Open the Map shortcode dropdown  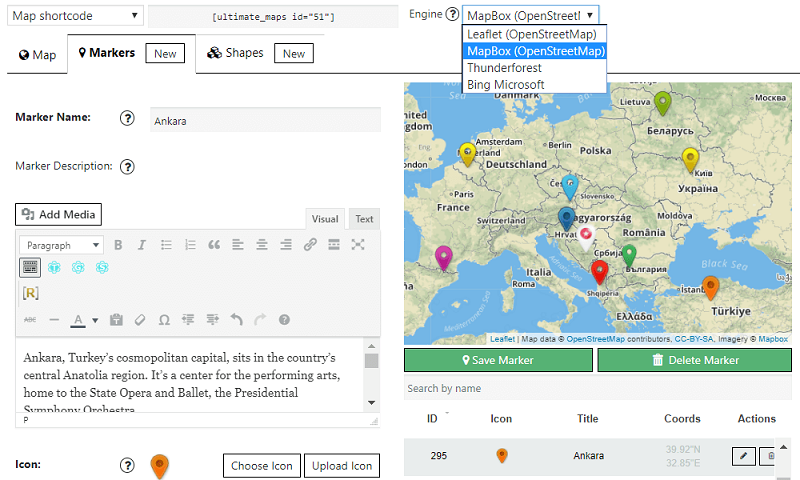pyautogui.click(x=75, y=16)
